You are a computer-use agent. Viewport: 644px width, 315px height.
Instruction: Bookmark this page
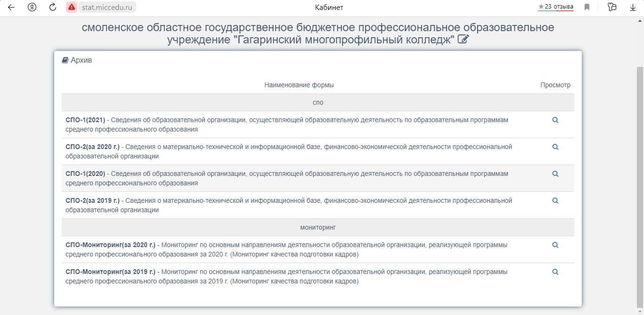[x=587, y=7]
